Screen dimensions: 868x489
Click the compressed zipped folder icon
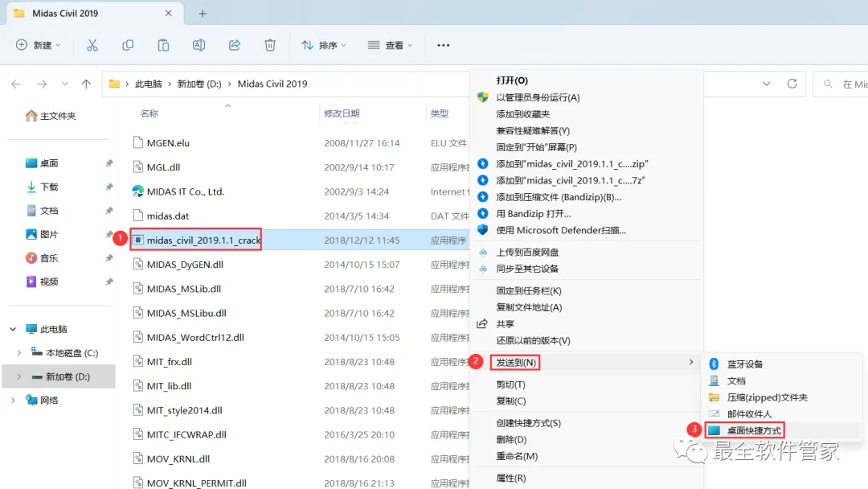click(x=714, y=397)
